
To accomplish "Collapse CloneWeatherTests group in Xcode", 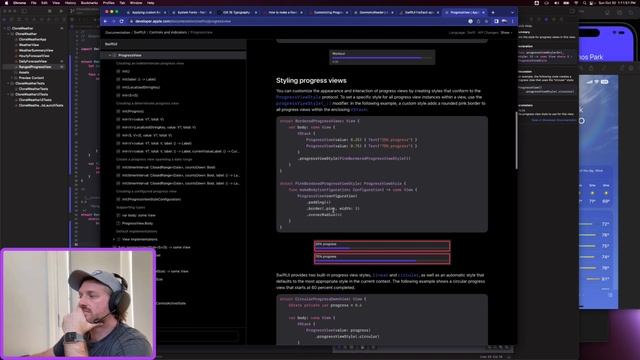I will (x=8, y=83).
